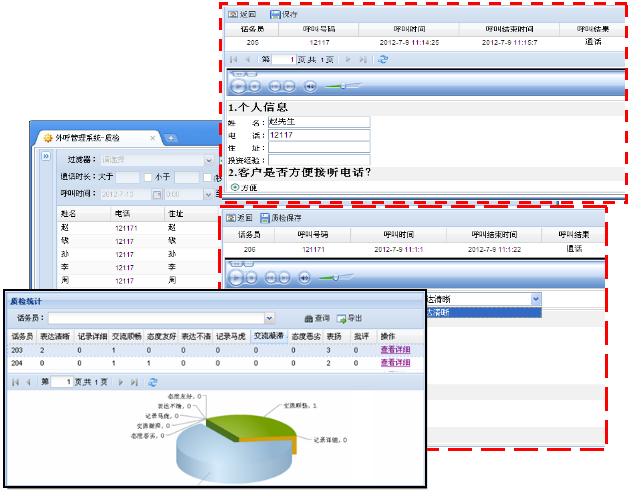Click the 质检保存 save icon
The width and height of the screenshot is (630, 492).
tap(265, 217)
